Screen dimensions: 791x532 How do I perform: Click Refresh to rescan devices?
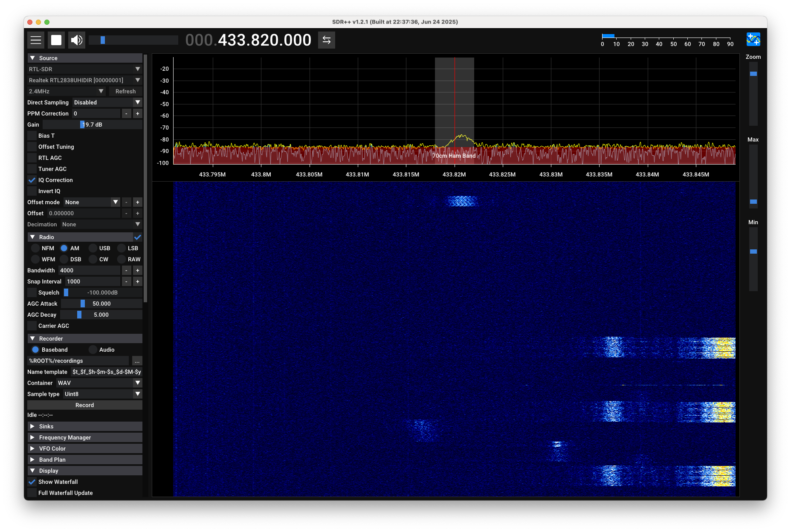pyautogui.click(x=125, y=91)
